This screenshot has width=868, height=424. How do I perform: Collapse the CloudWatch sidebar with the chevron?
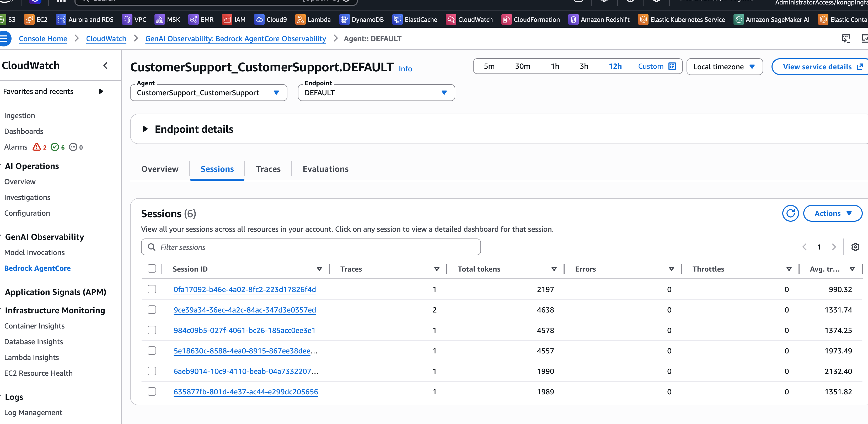pos(105,66)
